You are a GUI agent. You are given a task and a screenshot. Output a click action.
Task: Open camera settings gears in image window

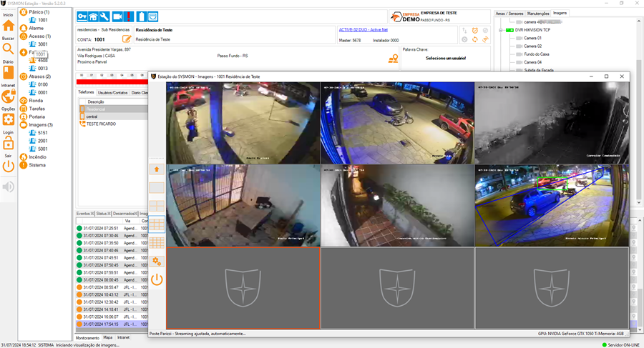tap(157, 262)
